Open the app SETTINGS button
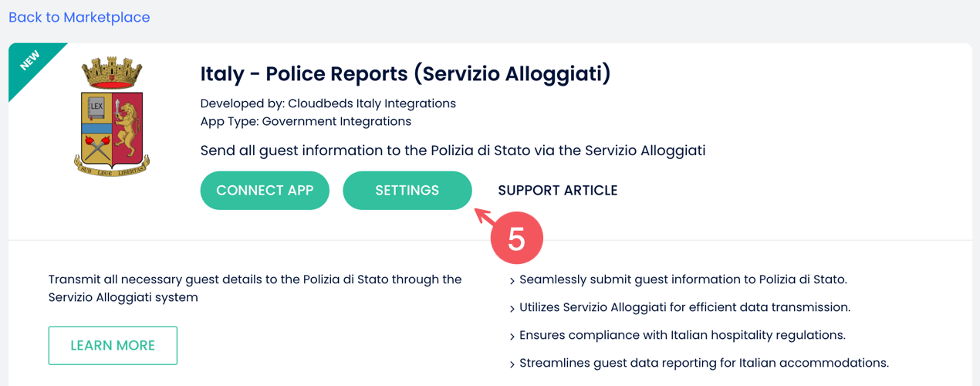This screenshot has height=386, width=980. pyautogui.click(x=407, y=191)
